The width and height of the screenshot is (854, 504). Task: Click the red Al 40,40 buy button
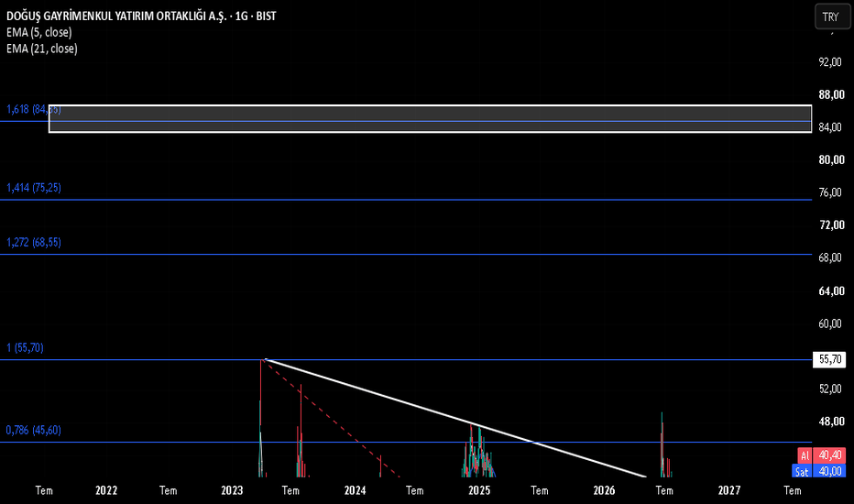(x=821, y=455)
